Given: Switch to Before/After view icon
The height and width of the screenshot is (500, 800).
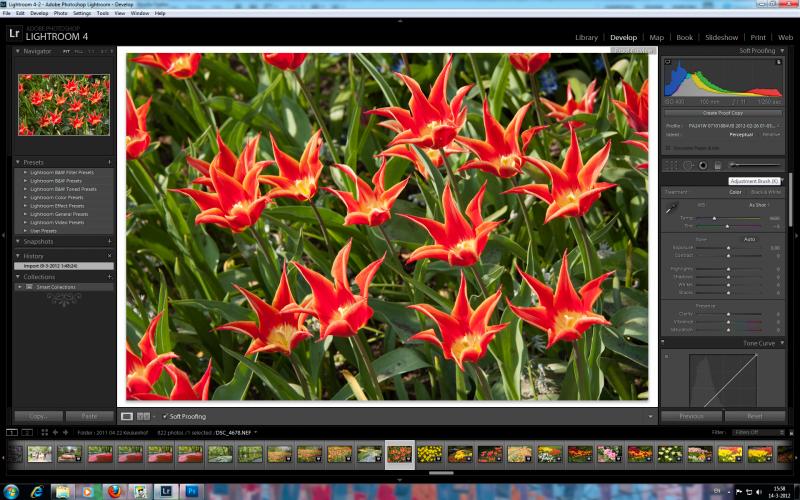Looking at the screenshot, I should pos(143,416).
